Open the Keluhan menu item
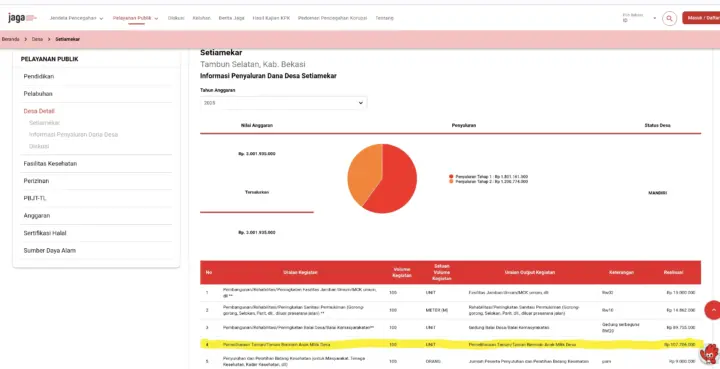The width and height of the screenshot is (720, 369). 202,18
